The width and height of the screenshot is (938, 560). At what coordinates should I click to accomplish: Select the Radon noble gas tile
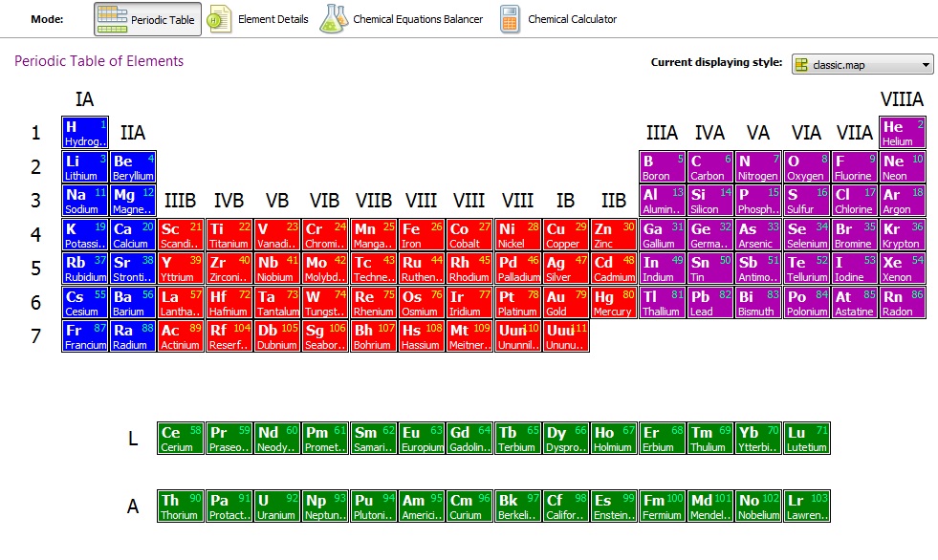(x=903, y=304)
